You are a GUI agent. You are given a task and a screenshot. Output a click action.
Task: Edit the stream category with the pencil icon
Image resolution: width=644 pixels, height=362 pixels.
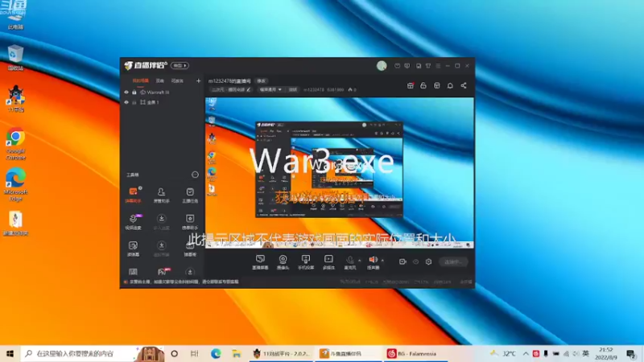249,89
